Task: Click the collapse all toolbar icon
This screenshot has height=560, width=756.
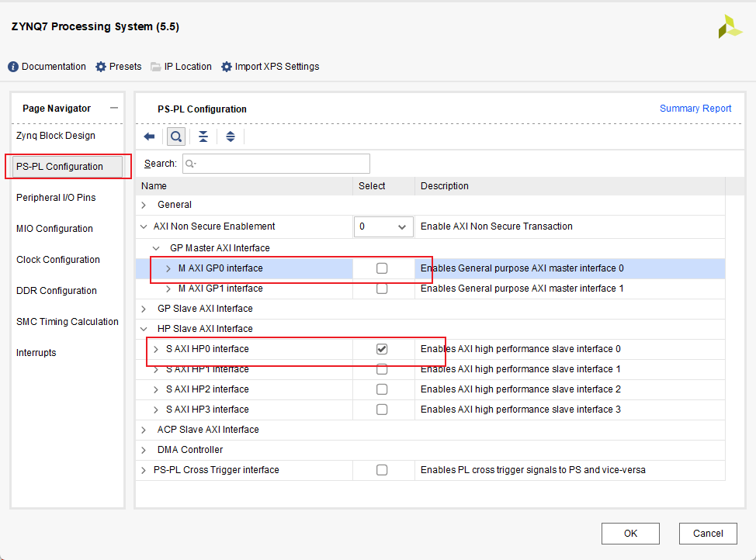Action: 203,137
